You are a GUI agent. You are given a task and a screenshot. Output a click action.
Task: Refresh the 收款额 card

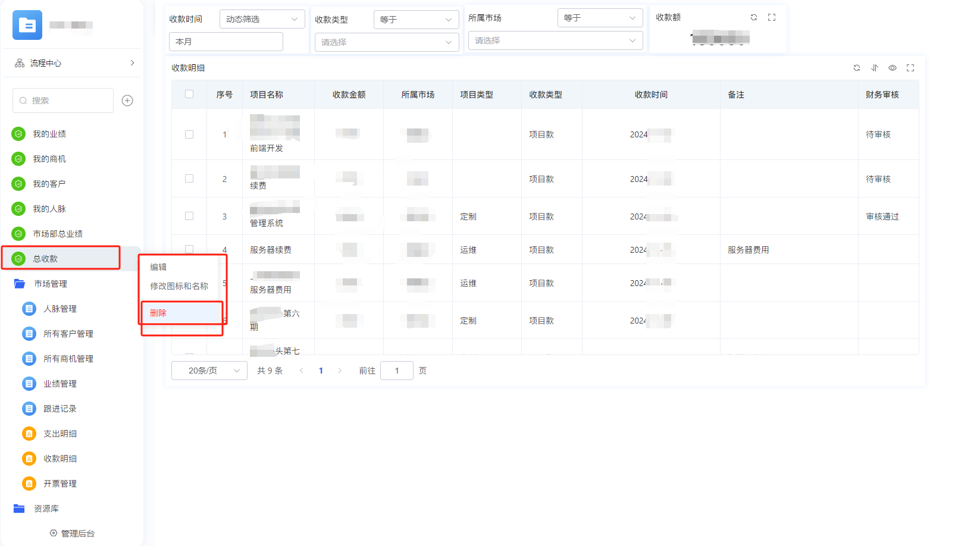click(754, 17)
